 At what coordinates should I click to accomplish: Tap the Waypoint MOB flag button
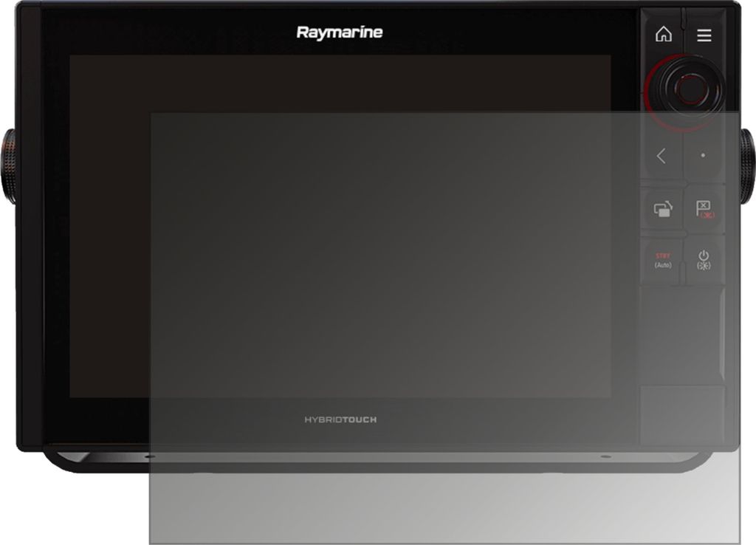(x=704, y=209)
